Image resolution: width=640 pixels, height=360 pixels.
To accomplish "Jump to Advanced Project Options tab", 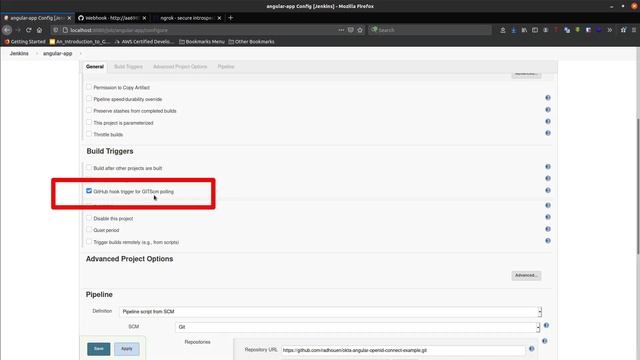I will pyautogui.click(x=180, y=67).
